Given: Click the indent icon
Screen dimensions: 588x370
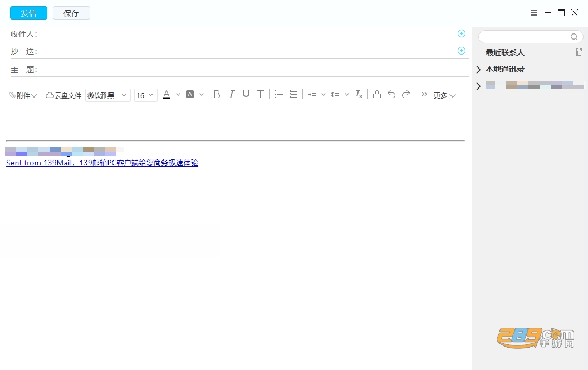Looking at the screenshot, I should 312,95.
